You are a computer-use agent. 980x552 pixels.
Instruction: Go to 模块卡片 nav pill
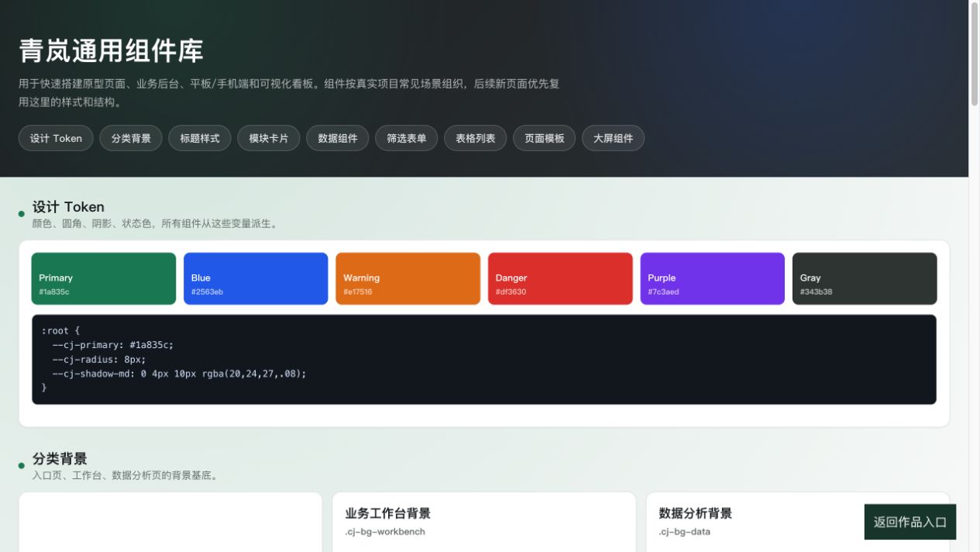tap(269, 138)
